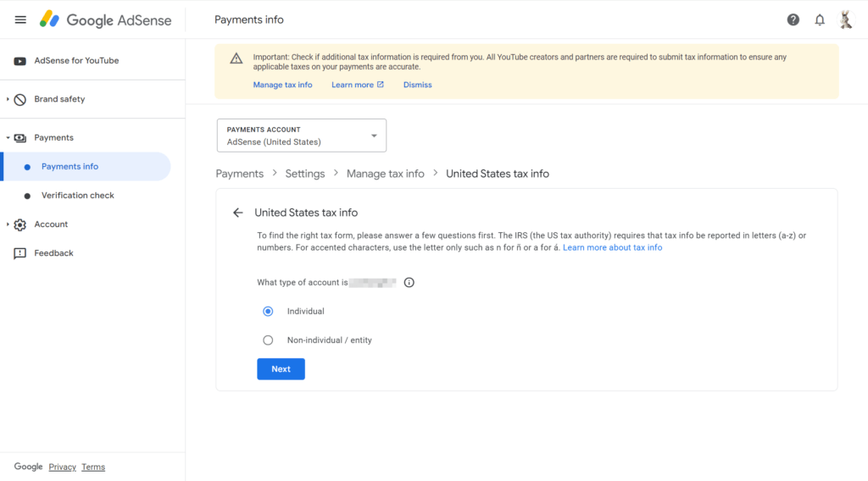
Task: Open the Help question mark icon
Action: coord(793,20)
